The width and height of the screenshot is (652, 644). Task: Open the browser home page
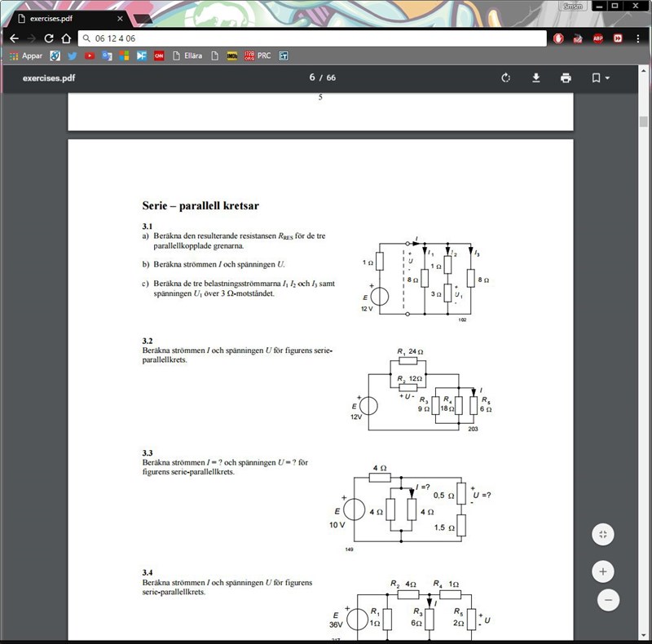click(67, 38)
